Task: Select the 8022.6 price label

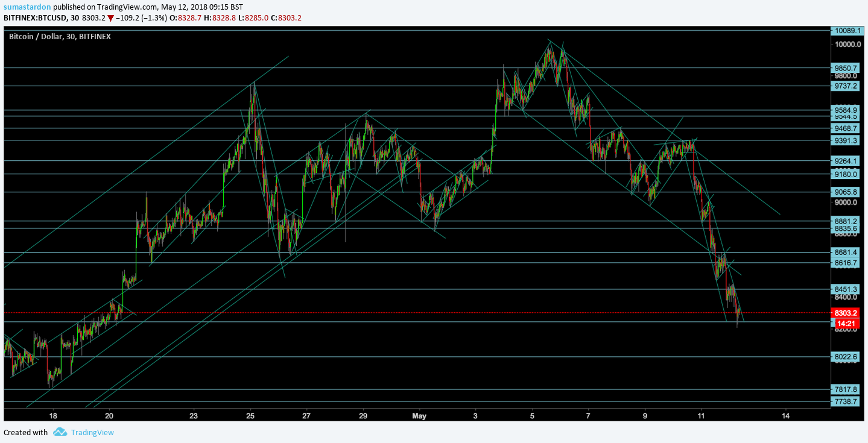Action: [x=846, y=357]
